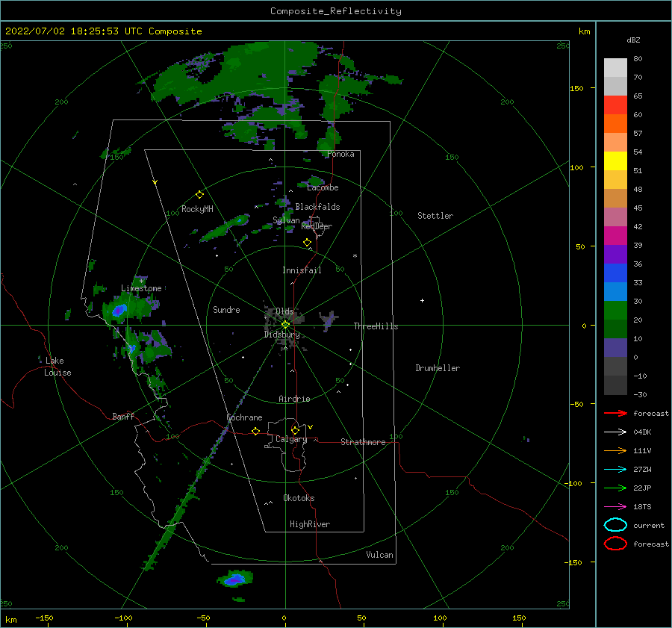Image resolution: width=672 pixels, height=628 pixels.
Task: Click the asterisk marker east of Innisfail
Action: [x=355, y=256]
